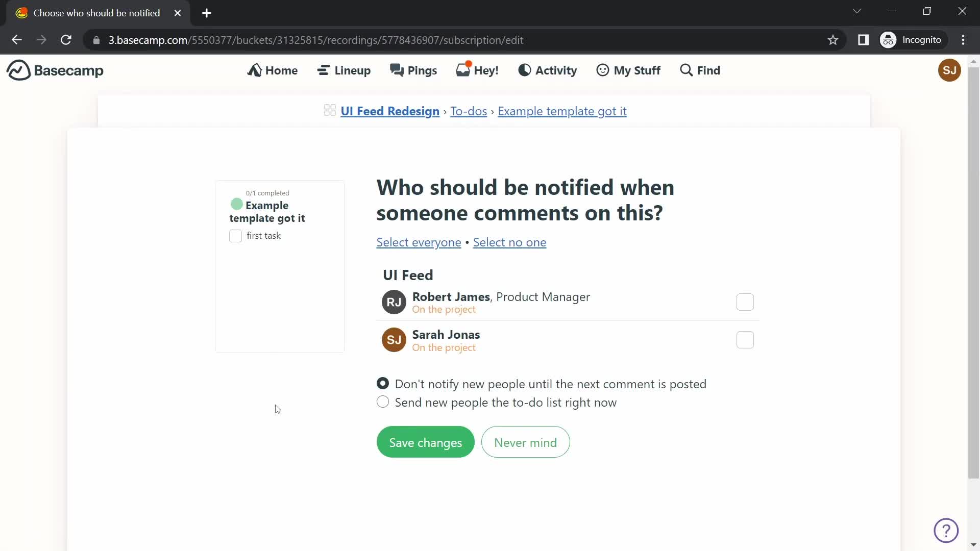The width and height of the screenshot is (980, 551).
Task: Open the Activity feed
Action: (x=547, y=70)
